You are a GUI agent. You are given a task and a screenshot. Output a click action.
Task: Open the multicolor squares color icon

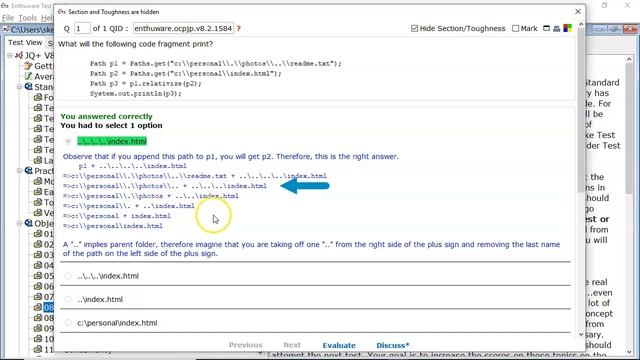click(x=567, y=28)
